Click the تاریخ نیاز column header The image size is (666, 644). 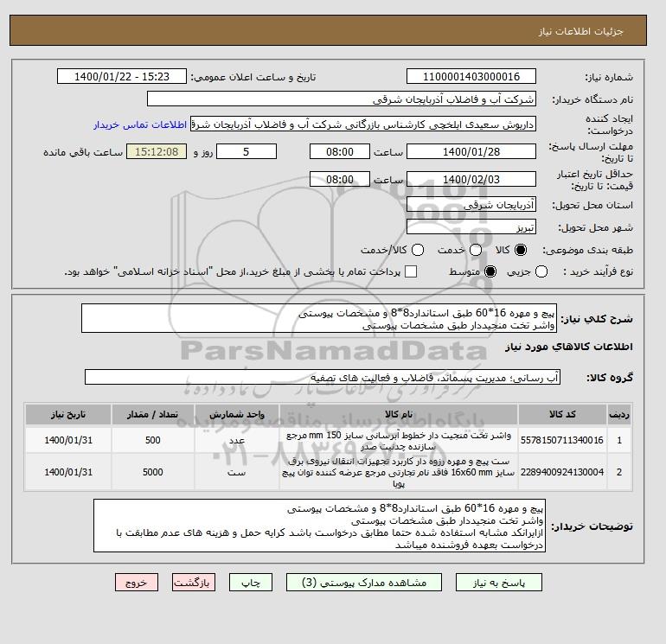click(x=68, y=414)
